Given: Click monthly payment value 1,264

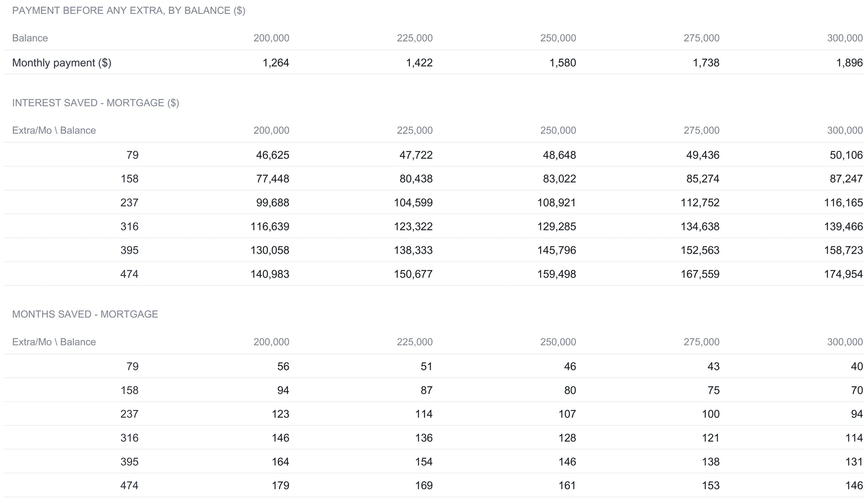Looking at the screenshot, I should pyautogui.click(x=276, y=62).
